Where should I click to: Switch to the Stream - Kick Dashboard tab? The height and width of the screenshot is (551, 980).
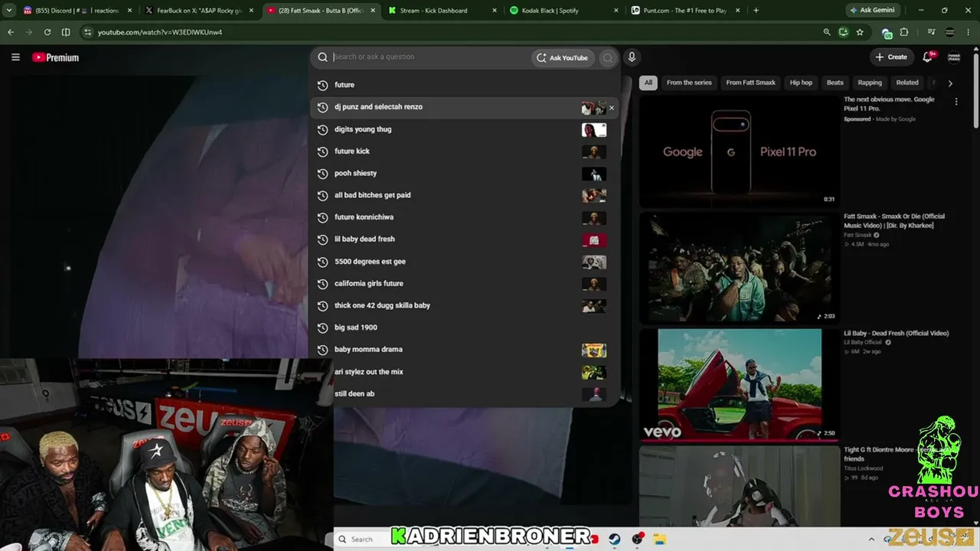tap(441, 11)
